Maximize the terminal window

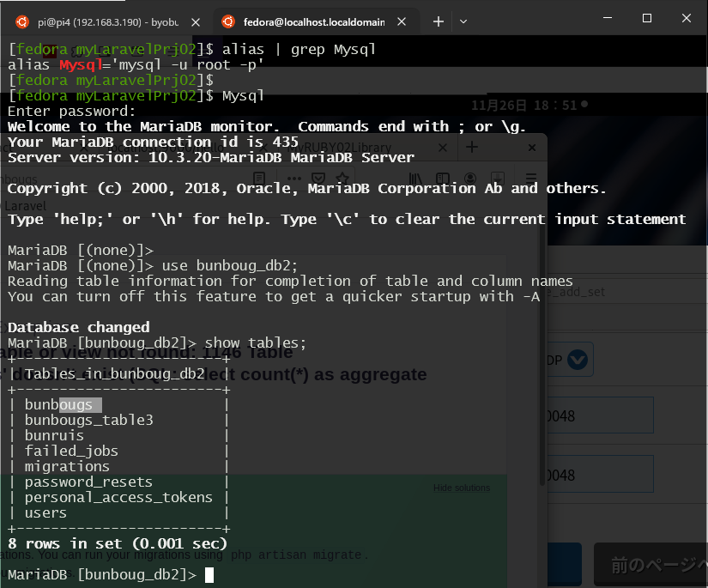point(646,18)
